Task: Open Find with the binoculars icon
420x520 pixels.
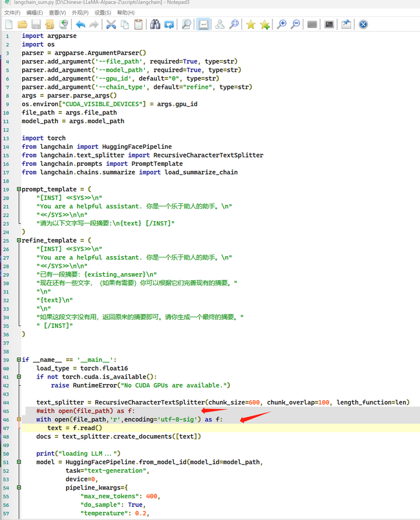Action: [155, 24]
